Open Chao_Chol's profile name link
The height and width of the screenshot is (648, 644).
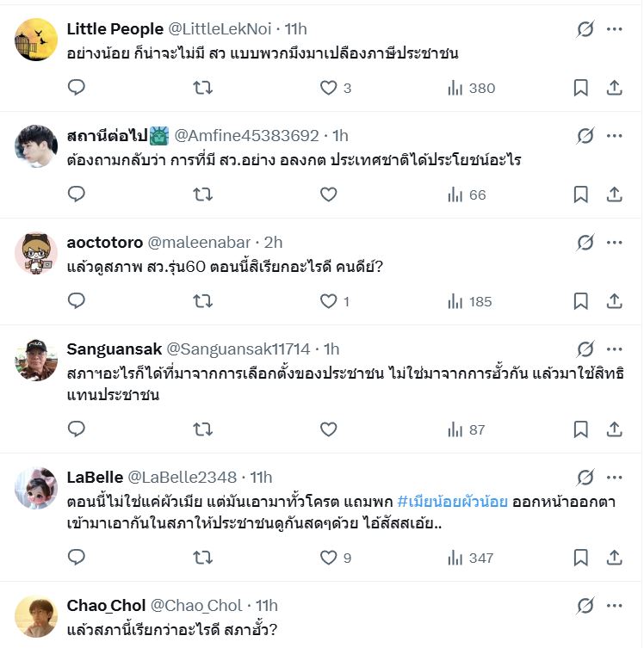click(x=106, y=606)
